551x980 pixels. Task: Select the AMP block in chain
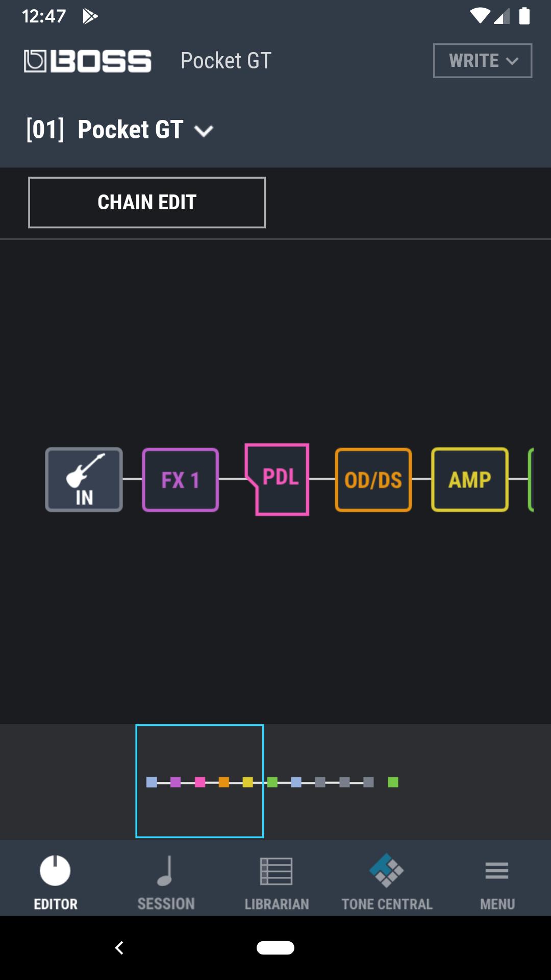(x=470, y=480)
